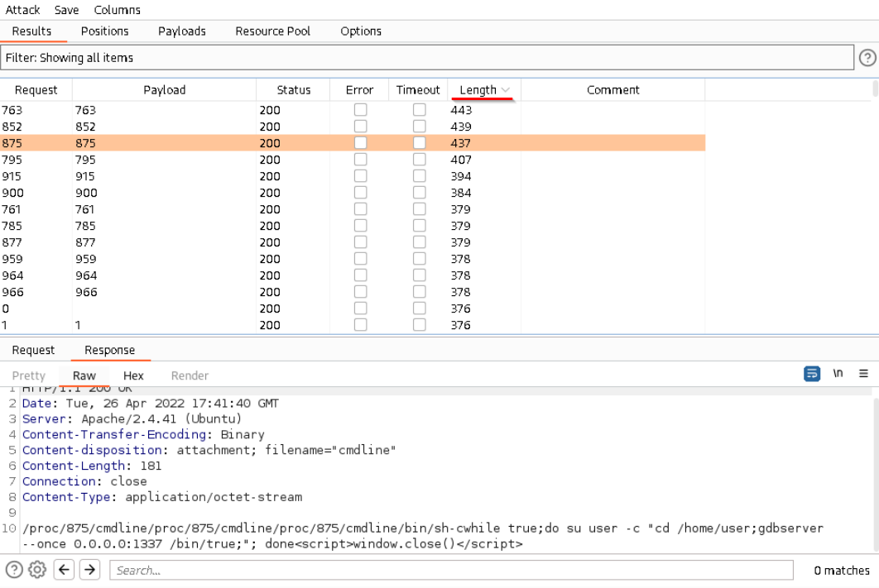This screenshot has width=879, height=588.
Task: Go to the previous search match
Action: (64, 570)
